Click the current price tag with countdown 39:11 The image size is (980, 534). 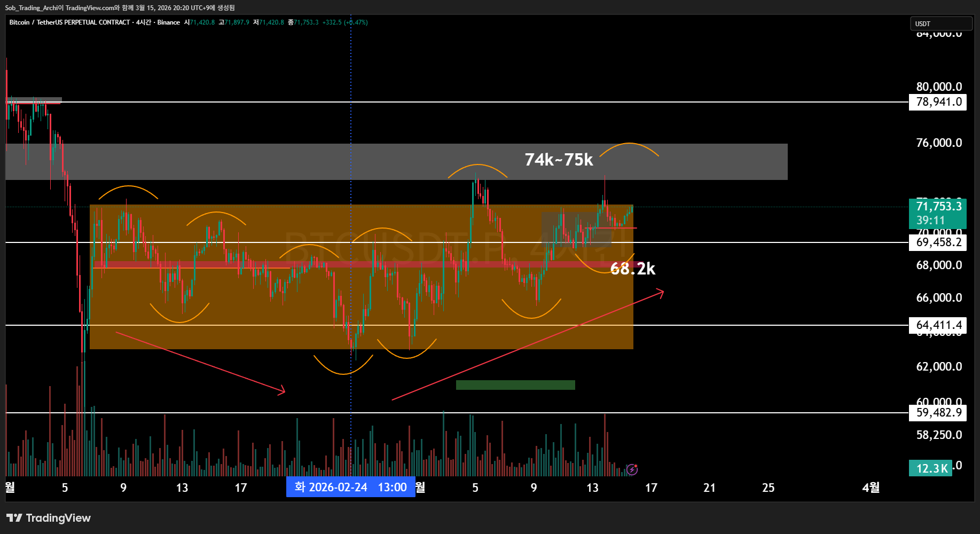(938, 213)
